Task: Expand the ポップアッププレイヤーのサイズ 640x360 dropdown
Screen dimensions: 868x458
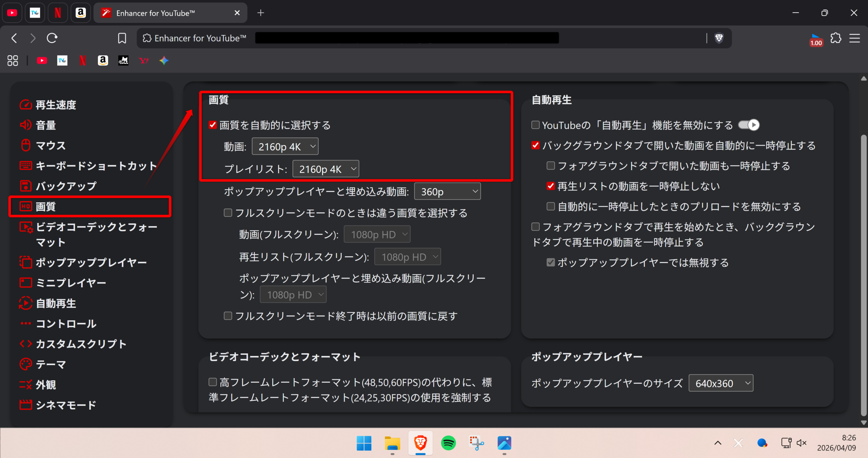Action: (x=721, y=383)
